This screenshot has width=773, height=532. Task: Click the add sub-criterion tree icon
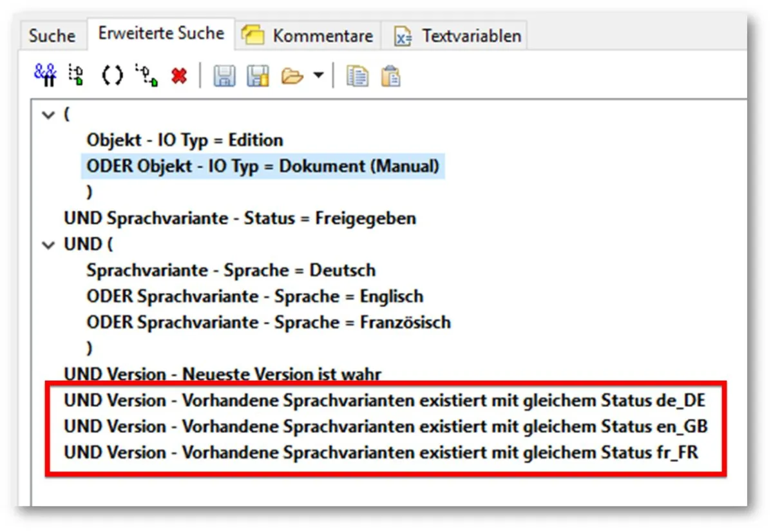(x=147, y=75)
